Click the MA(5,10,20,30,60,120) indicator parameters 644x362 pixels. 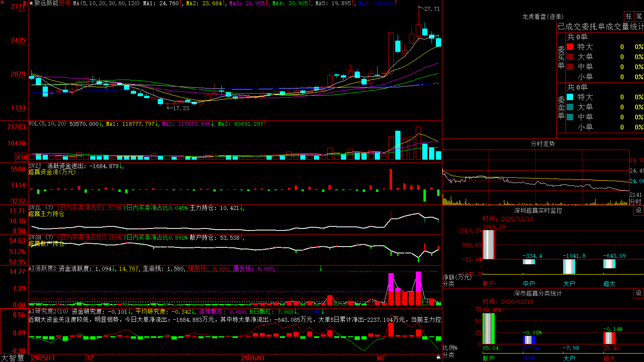coord(106,3)
